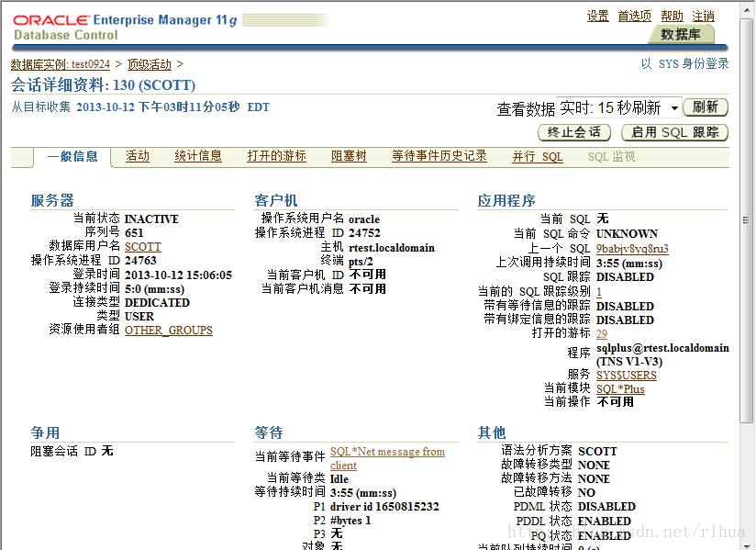Screen dimensions: 756x550
Task: Click the ORACLE Enterprise Manager logo
Action: (x=125, y=20)
